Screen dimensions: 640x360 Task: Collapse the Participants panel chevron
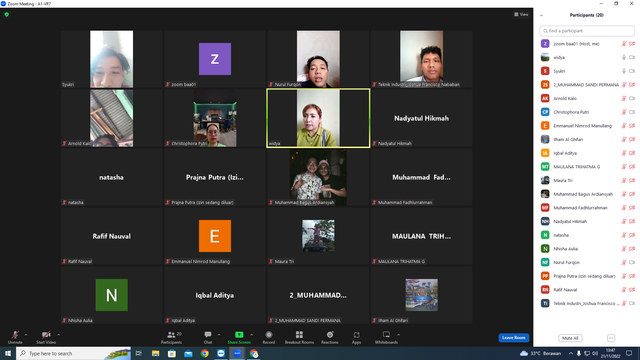[541, 16]
